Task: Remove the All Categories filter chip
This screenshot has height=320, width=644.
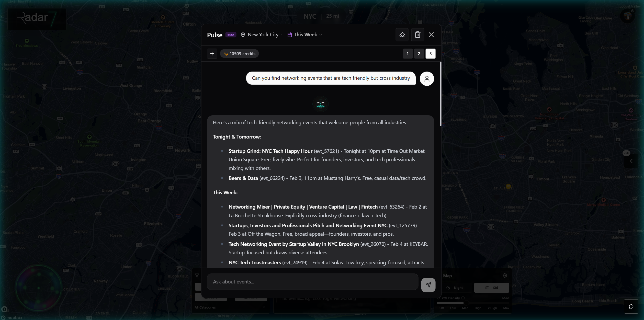Action: (264, 307)
